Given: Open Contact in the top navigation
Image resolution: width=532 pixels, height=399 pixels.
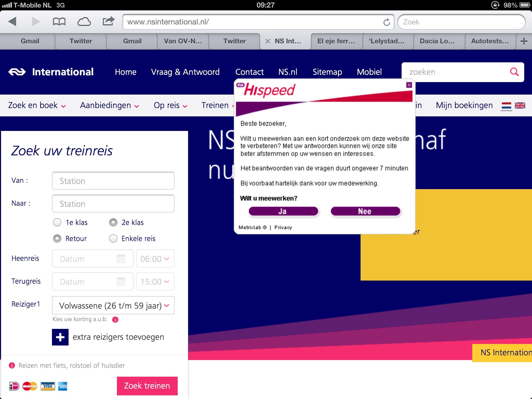Looking at the screenshot, I should tap(249, 72).
